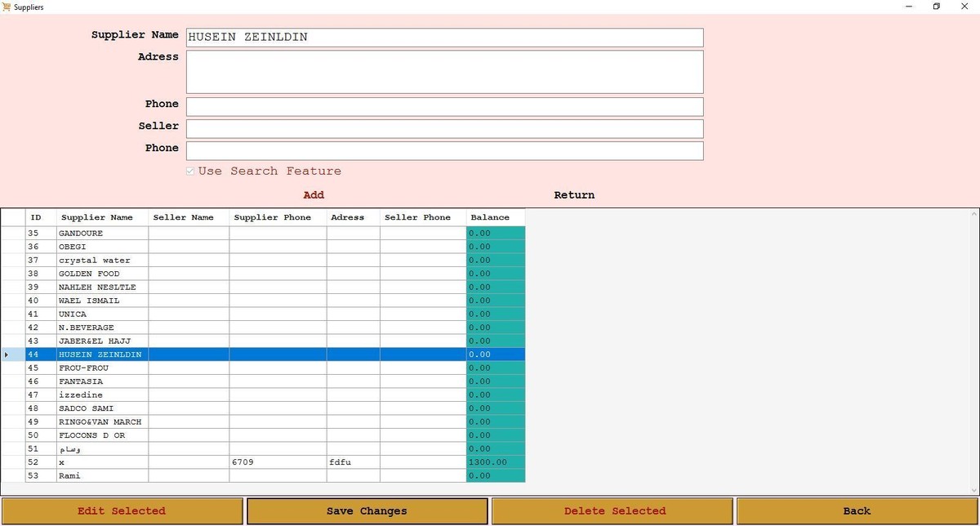Toggle the Use Search Feature checkbox
The height and width of the screenshot is (526, 980).
click(190, 172)
